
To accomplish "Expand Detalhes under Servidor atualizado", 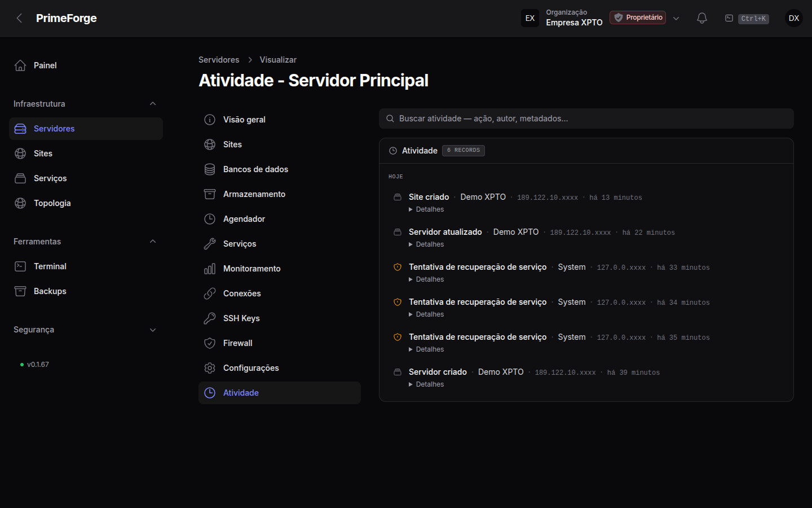I will click(x=426, y=244).
